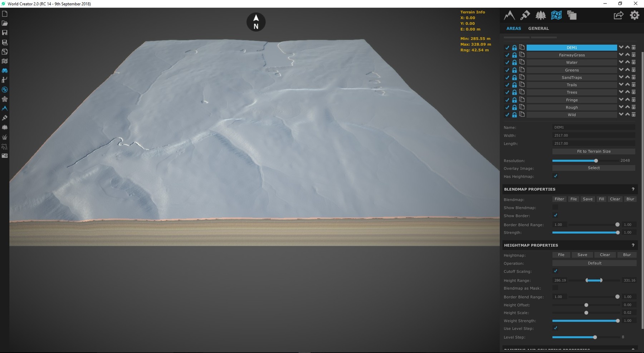Open the Layers stacked squares tab icon
Image resolution: width=644 pixels, height=353 pixels.
572,15
